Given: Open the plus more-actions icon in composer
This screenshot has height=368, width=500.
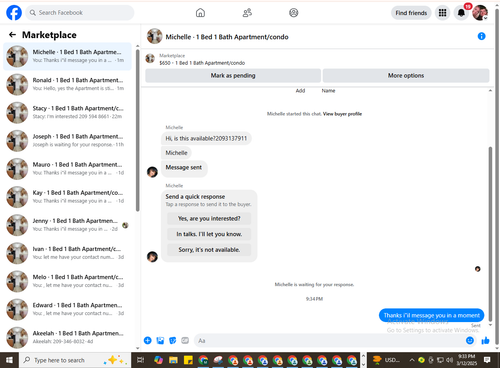Looking at the screenshot, I should click(x=148, y=340).
